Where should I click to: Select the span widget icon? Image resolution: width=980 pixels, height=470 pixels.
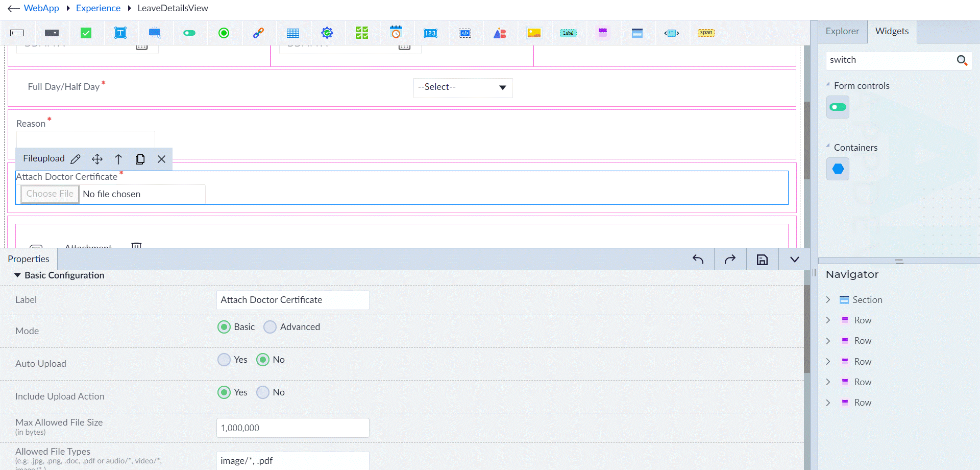706,33
